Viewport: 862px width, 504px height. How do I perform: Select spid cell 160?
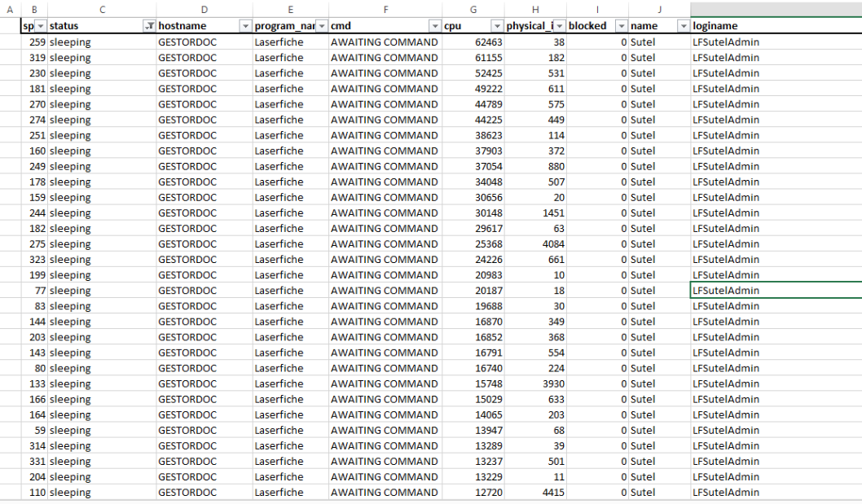click(x=34, y=151)
